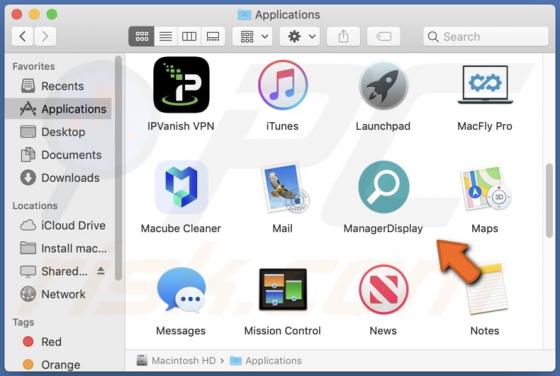Click the Mail name label

pyautogui.click(x=282, y=229)
